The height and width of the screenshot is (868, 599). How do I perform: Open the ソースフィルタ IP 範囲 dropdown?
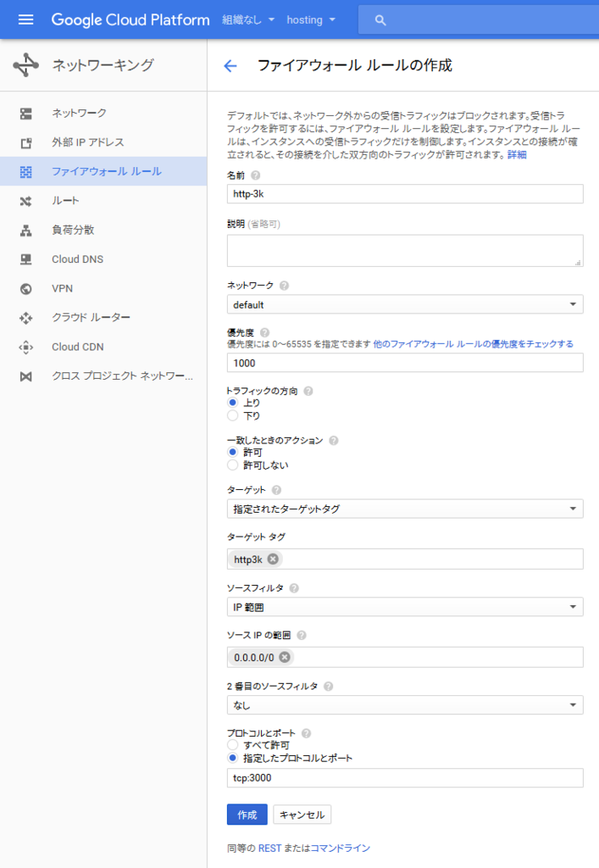coord(405,607)
